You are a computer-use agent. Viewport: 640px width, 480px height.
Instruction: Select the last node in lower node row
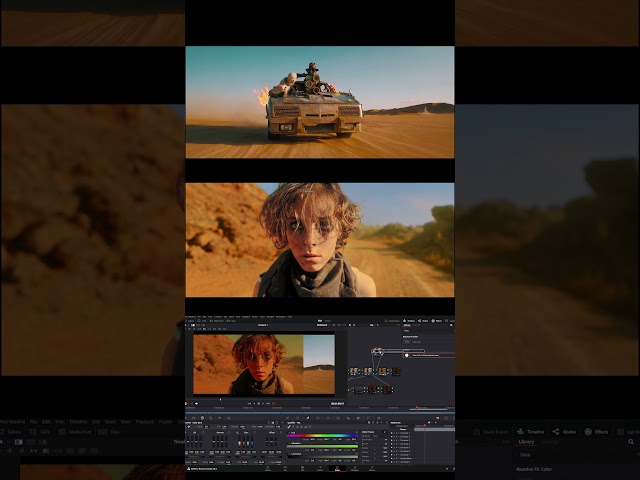coord(387,388)
